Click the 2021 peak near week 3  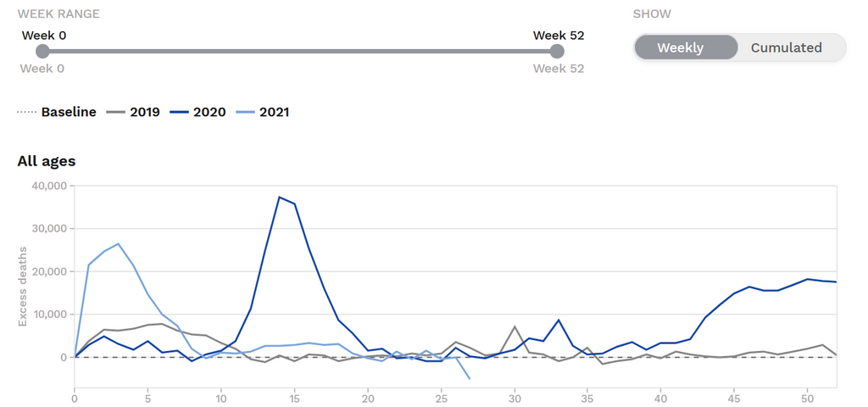pyautogui.click(x=118, y=244)
